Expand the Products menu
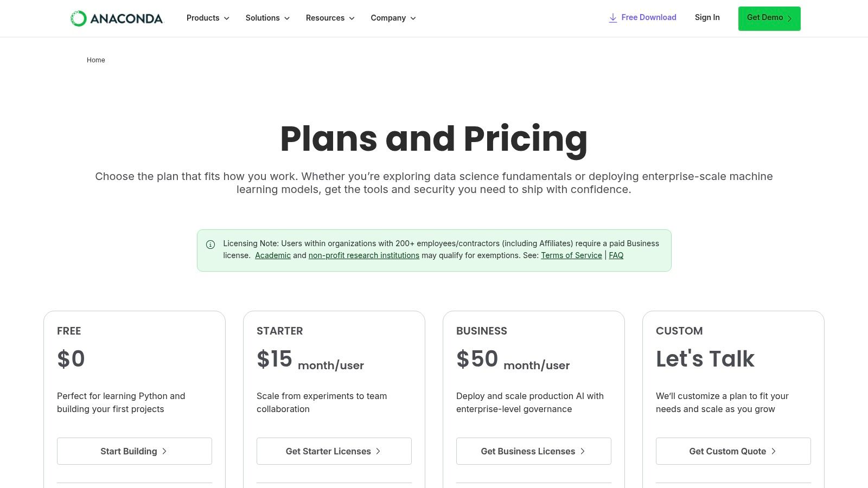 [x=208, y=18]
